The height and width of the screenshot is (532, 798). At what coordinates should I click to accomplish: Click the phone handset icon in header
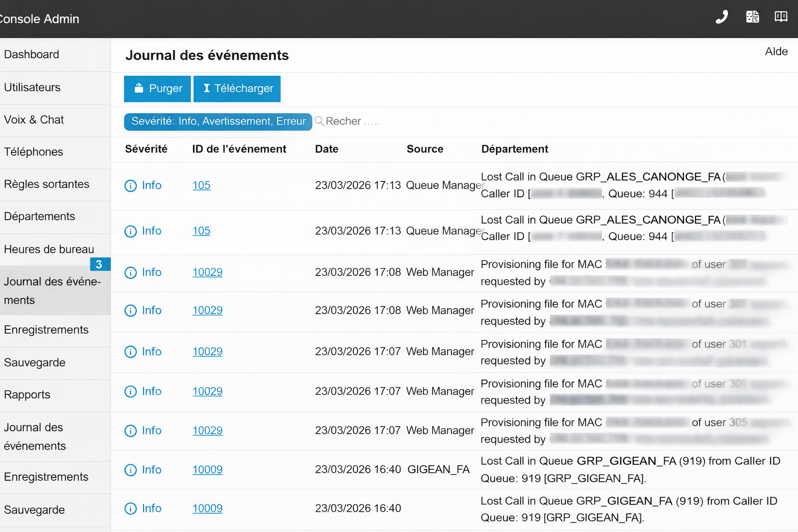pyautogui.click(x=722, y=17)
